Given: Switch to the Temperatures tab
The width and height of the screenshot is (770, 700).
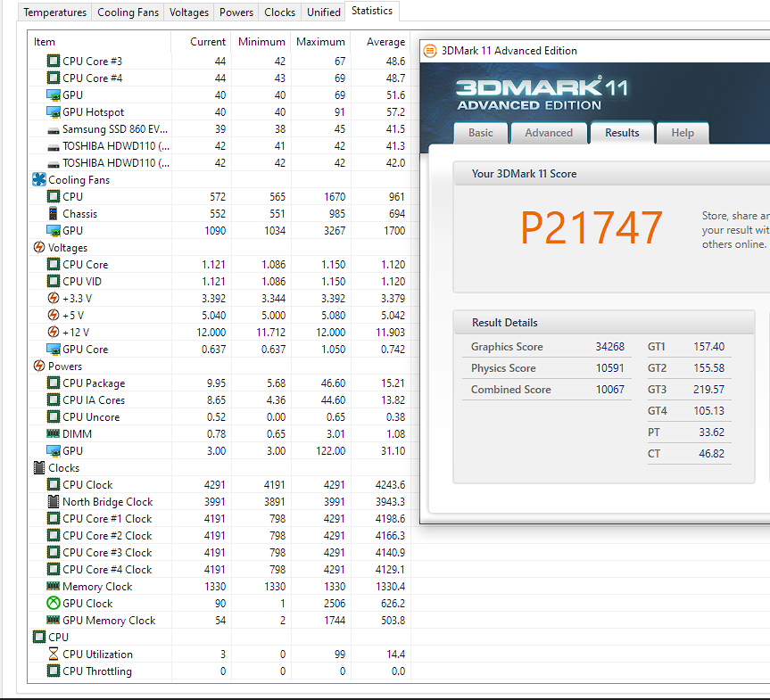Looking at the screenshot, I should 55,12.
